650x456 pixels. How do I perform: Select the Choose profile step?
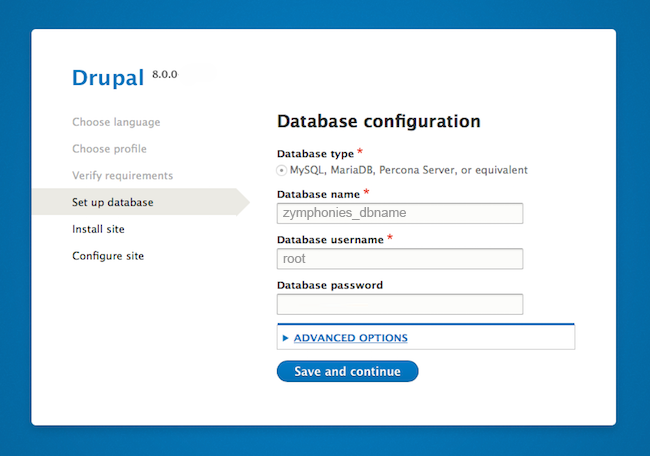(x=109, y=148)
